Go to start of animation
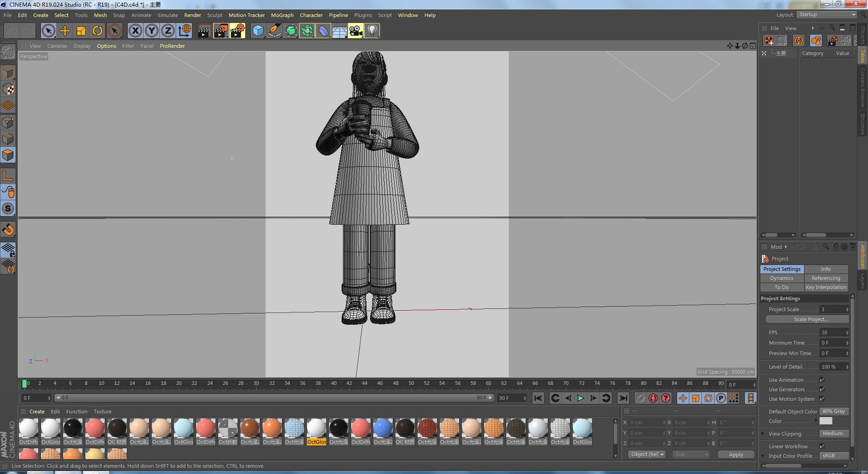868x474 pixels. [x=538, y=398]
